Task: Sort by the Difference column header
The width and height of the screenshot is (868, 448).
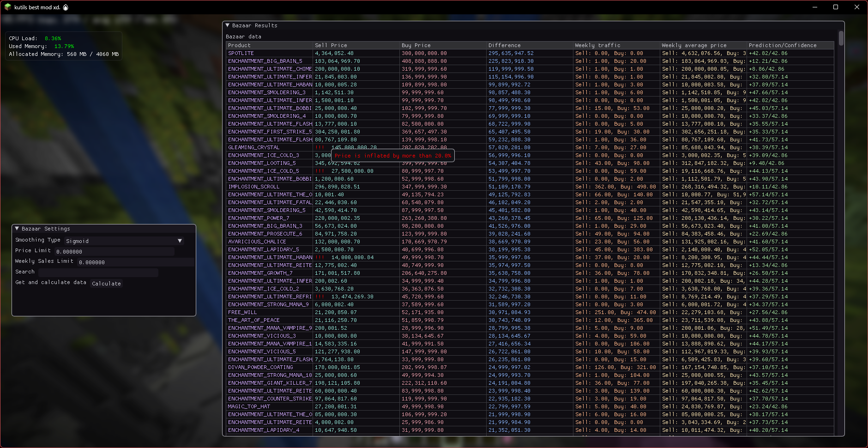Action: pos(504,45)
